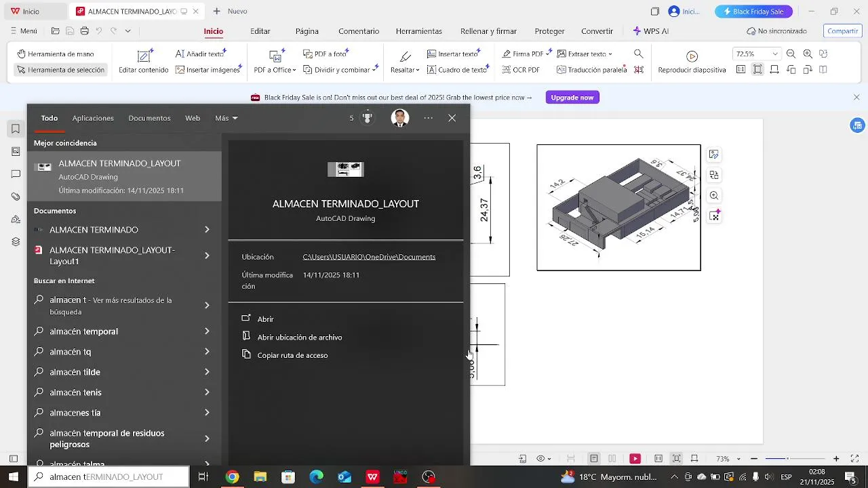Rotate page counterclockwise in ribbon
The height and width of the screenshot is (488, 868).
coord(791,70)
